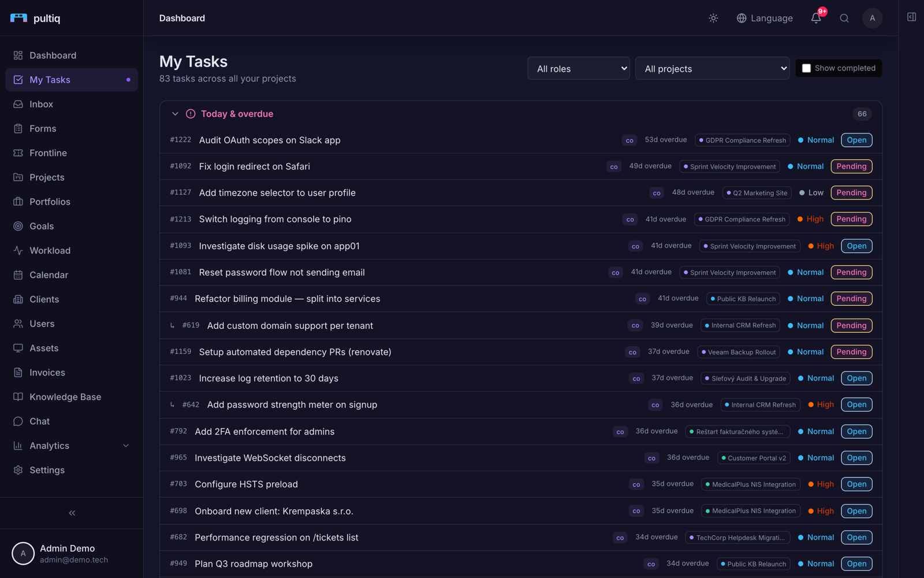This screenshot has width=924, height=578.
Task: Open task Onboard new client: Krempaska s.r.o.
Action: coord(274,511)
